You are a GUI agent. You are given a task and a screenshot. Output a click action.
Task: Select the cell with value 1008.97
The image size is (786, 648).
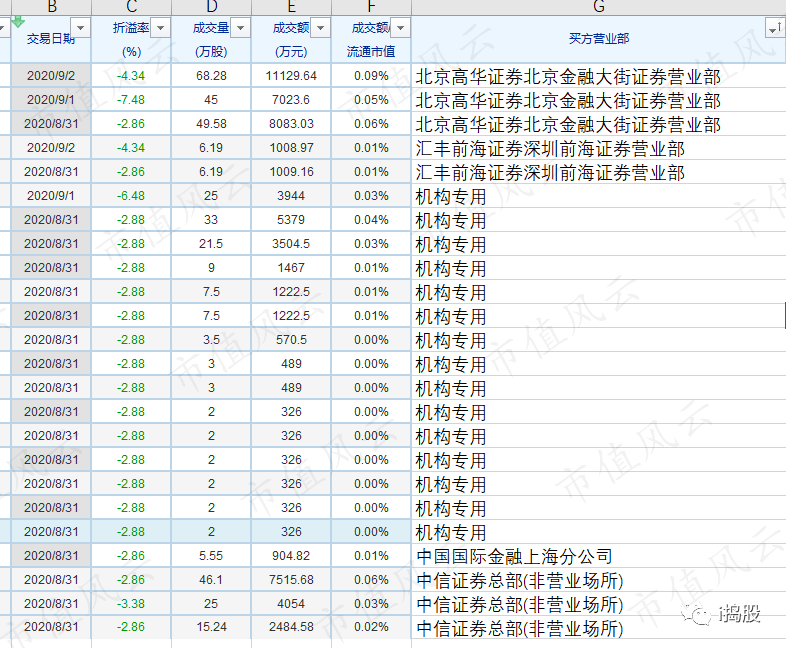(x=291, y=148)
